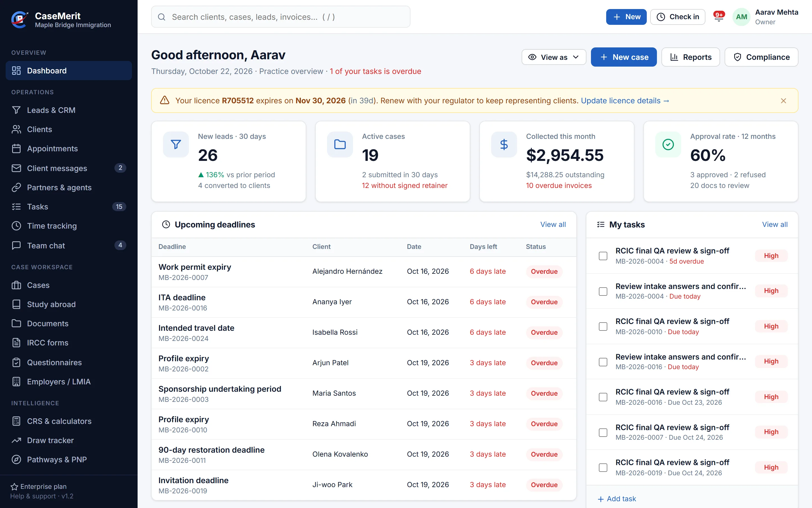Check RCIC final QA task MB-2026-0010
The image size is (812, 508).
click(603, 327)
